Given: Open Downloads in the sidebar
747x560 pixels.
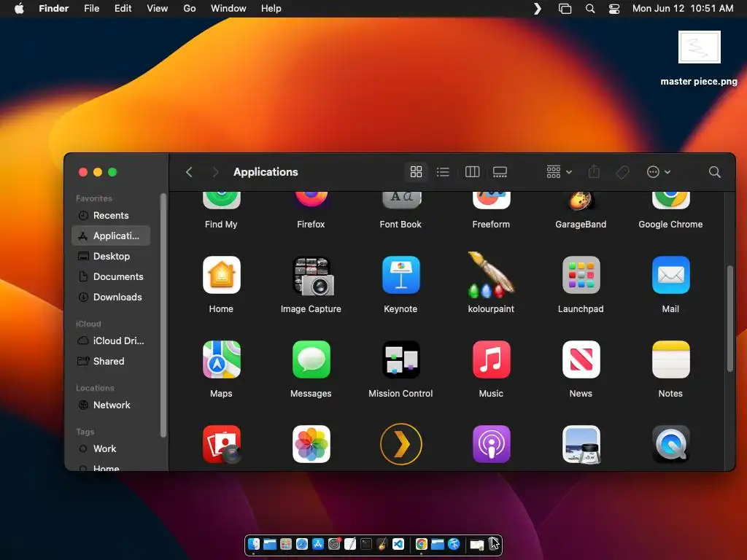Looking at the screenshot, I should (x=111, y=297).
